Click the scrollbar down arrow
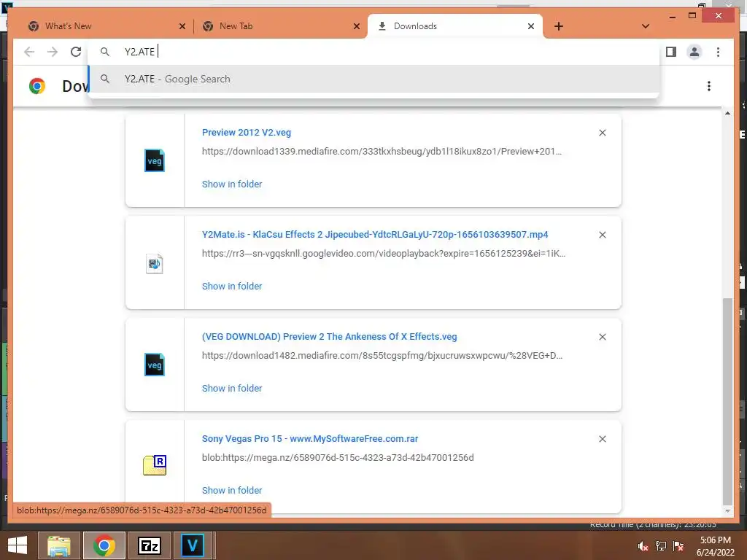The image size is (747, 560). tap(727, 511)
